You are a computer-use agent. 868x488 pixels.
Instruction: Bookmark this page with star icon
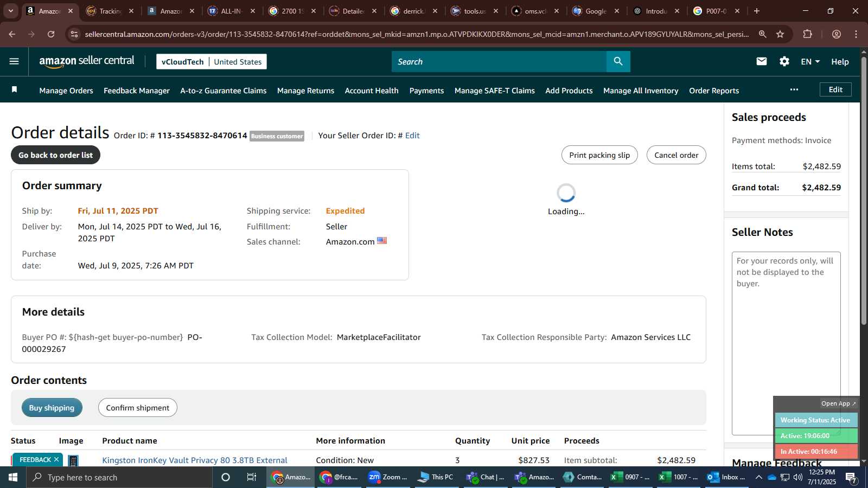[x=780, y=34]
